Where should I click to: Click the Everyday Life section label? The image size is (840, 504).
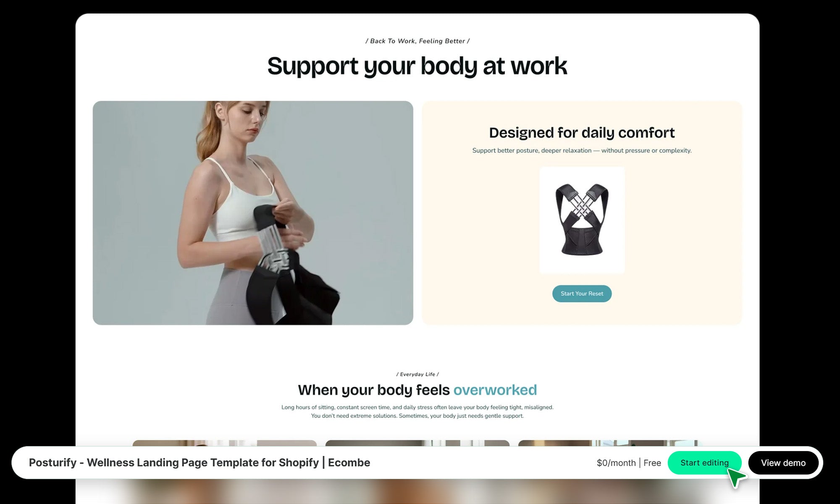[417, 374]
